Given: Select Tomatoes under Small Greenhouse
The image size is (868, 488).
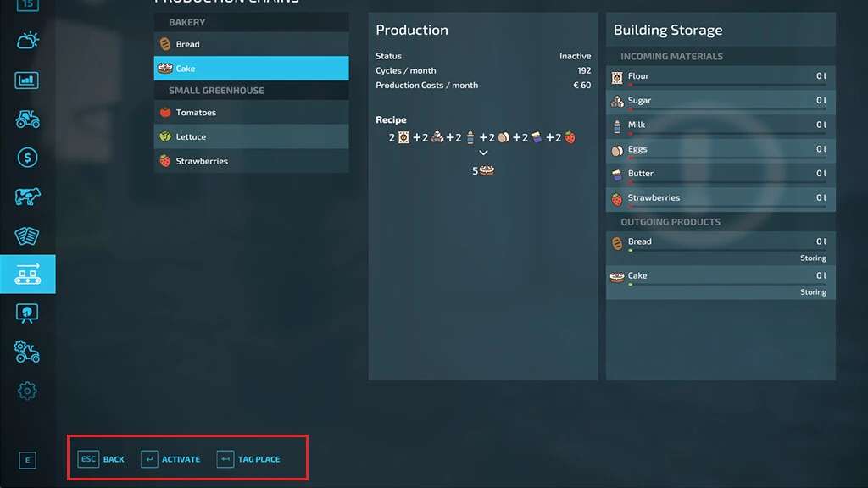Looking at the screenshot, I should coord(251,113).
